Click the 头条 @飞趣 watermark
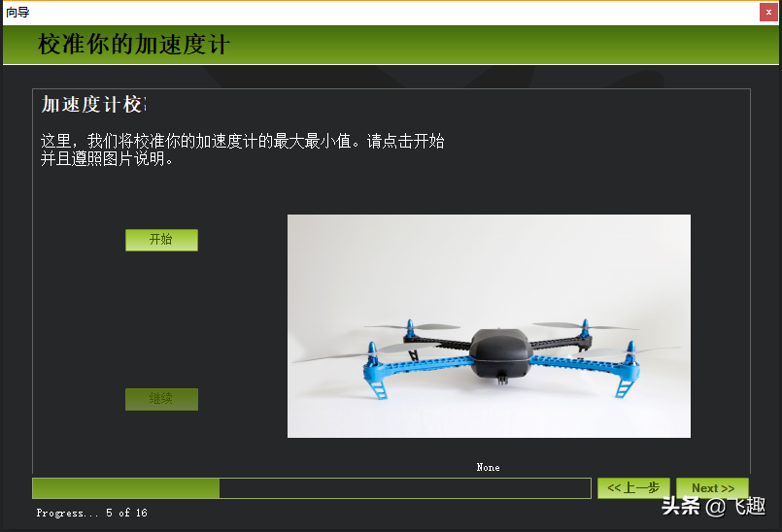The width and height of the screenshot is (782, 532). click(x=713, y=506)
